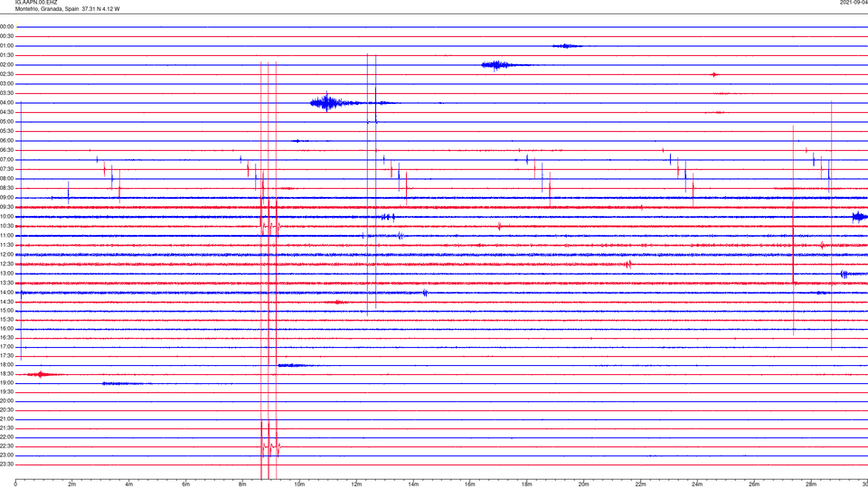The image size is (868, 488).
Task: Select the 06:00 time label
Action: [6, 141]
